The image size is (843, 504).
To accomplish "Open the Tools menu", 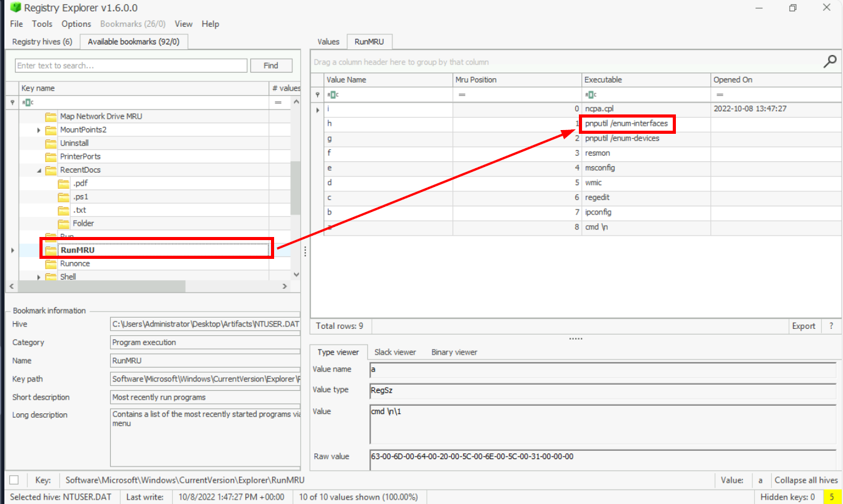I will (42, 24).
